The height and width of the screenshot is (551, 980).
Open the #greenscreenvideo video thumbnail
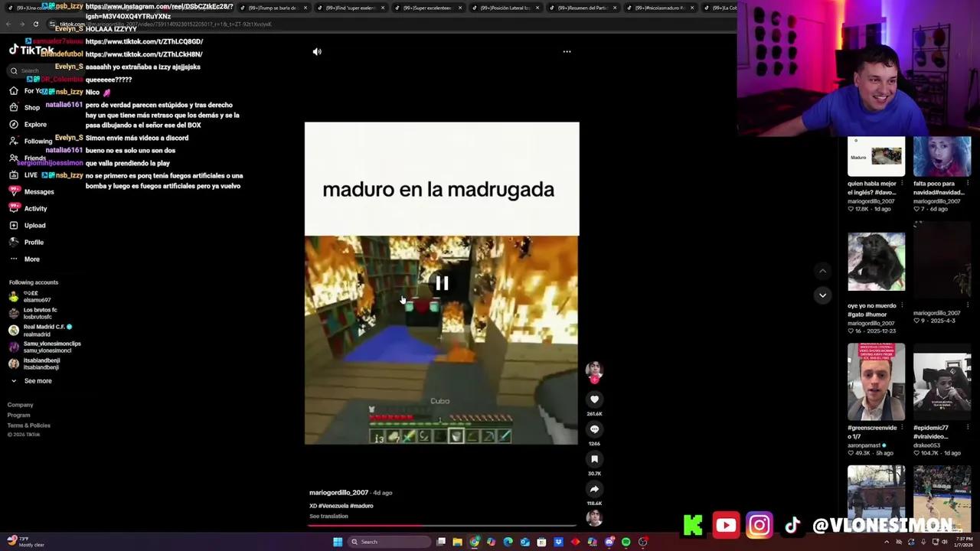tap(876, 381)
